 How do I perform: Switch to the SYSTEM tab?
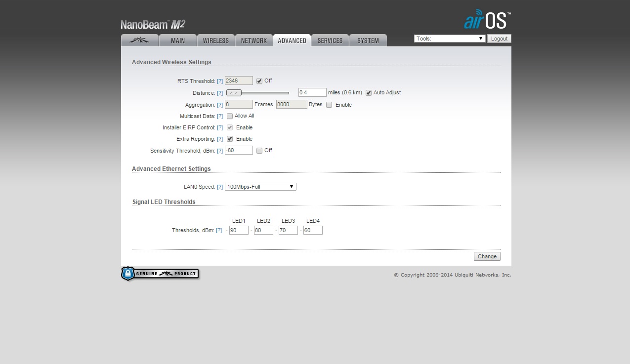pyautogui.click(x=368, y=40)
